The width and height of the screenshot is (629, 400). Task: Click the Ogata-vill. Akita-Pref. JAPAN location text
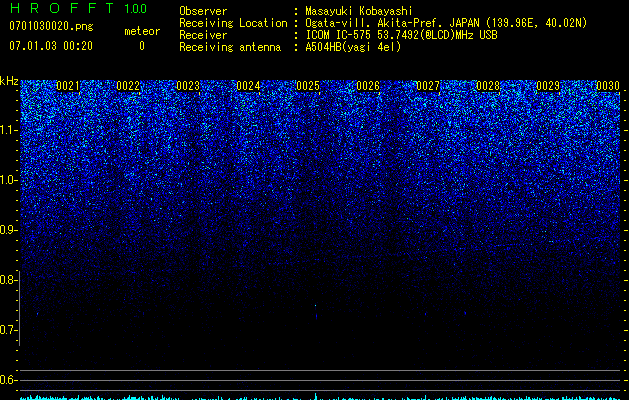446,23
